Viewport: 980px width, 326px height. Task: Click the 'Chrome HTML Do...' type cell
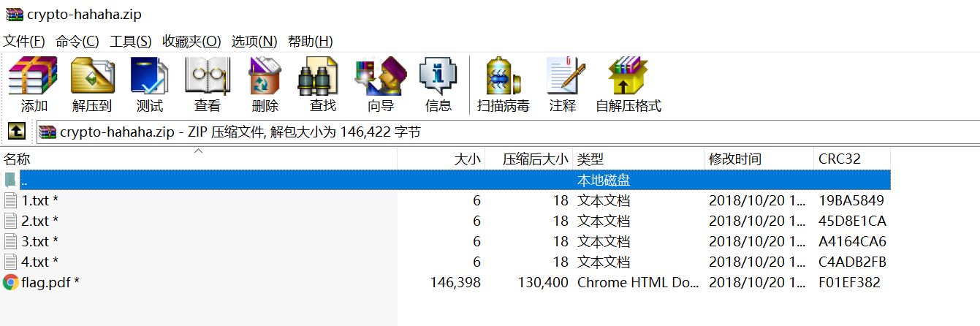coord(637,282)
